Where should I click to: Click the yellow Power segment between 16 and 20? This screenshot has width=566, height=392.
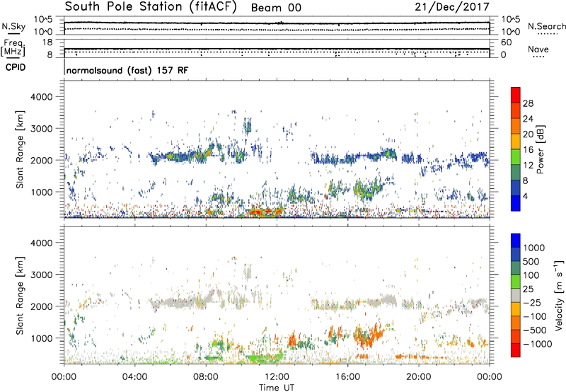tap(516, 142)
